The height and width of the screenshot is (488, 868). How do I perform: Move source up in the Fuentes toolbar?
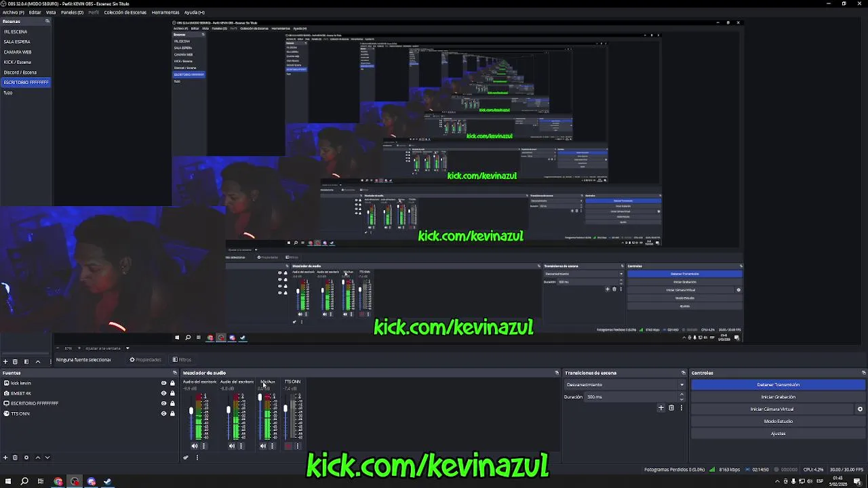pos(38,457)
